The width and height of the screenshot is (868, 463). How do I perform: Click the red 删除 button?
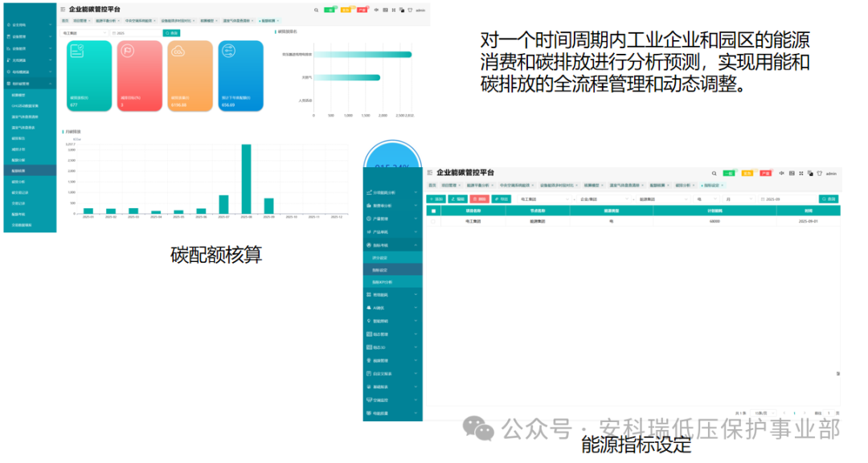coord(479,199)
